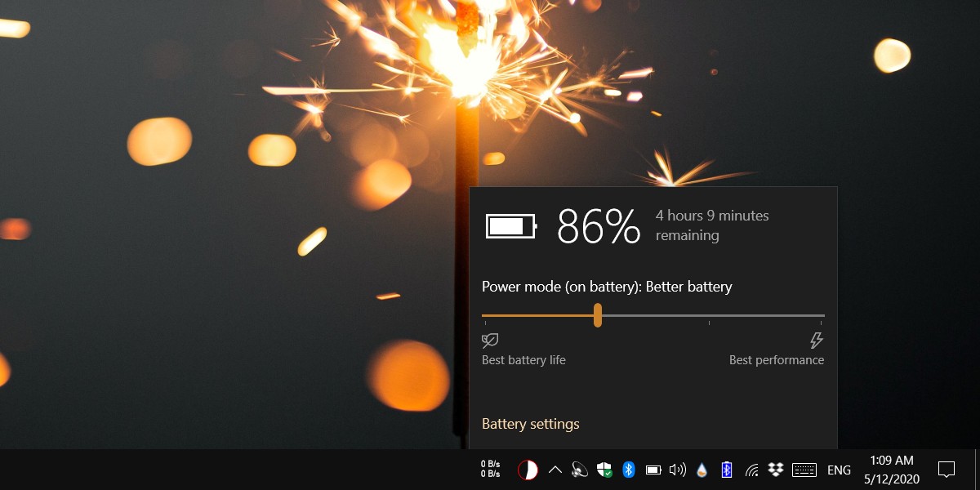Click Show desktop strip at taskbar end

pos(978,470)
